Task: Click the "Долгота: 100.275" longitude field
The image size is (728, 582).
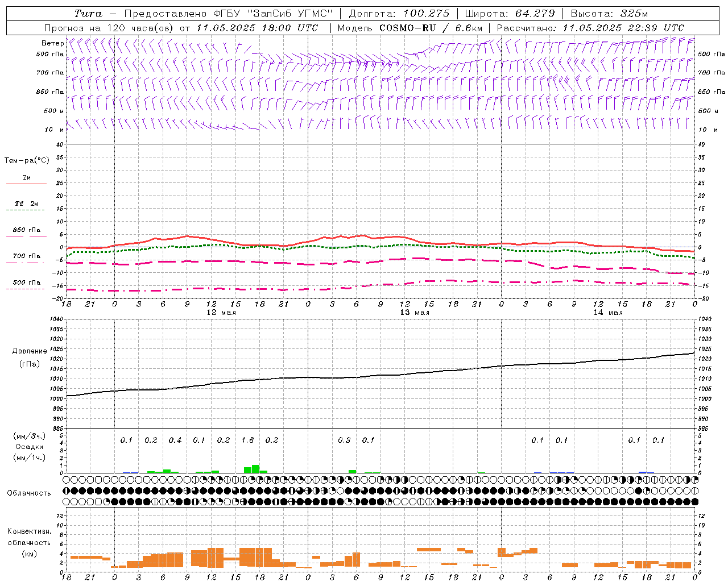Action: [x=399, y=14]
